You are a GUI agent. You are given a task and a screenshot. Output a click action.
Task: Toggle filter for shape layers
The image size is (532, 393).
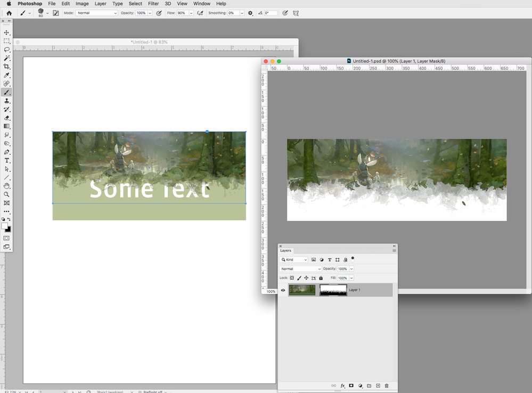point(337,260)
